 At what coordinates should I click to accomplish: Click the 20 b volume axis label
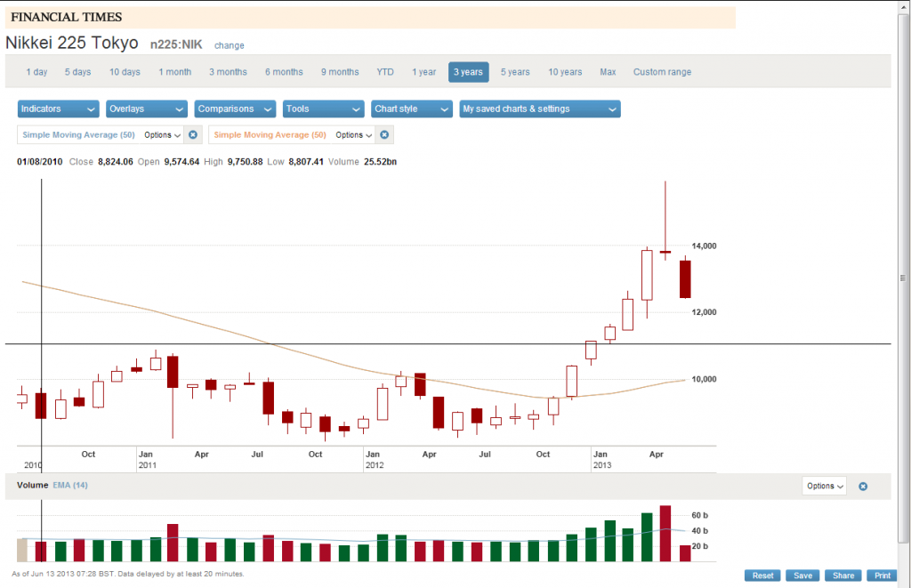[x=699, y=546]
